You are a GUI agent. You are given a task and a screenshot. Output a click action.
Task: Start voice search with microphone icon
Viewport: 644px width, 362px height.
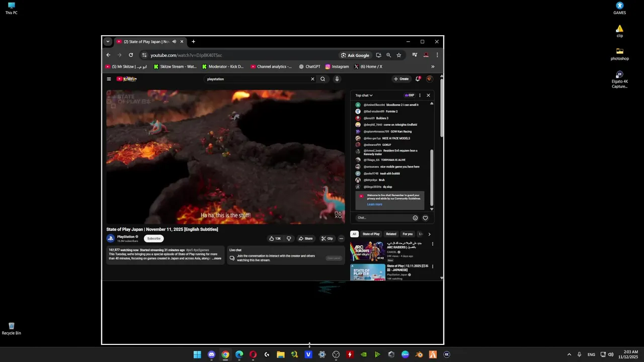tap(337, 79)
